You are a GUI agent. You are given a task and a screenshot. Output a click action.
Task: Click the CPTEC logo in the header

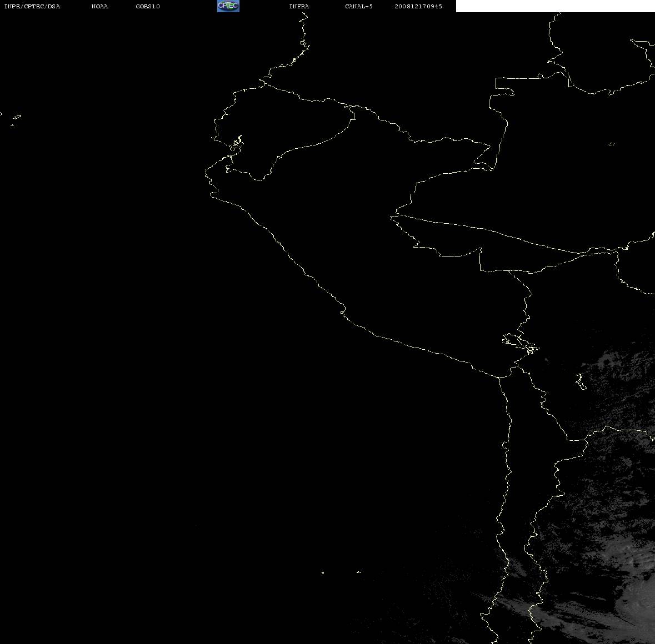(x=228, y=6)
